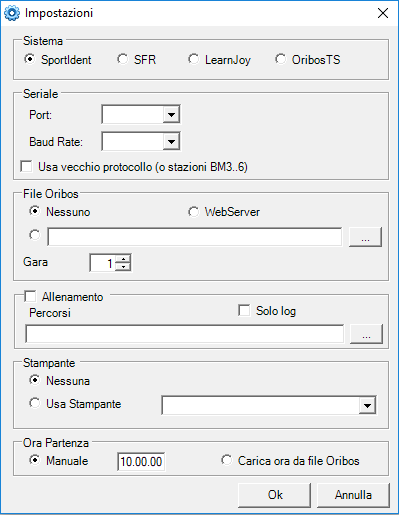Browse for an Oribos file with the ... button
The height and width of the screenshot is (515, 399).
pyautogui.click(x=365, y=237)
